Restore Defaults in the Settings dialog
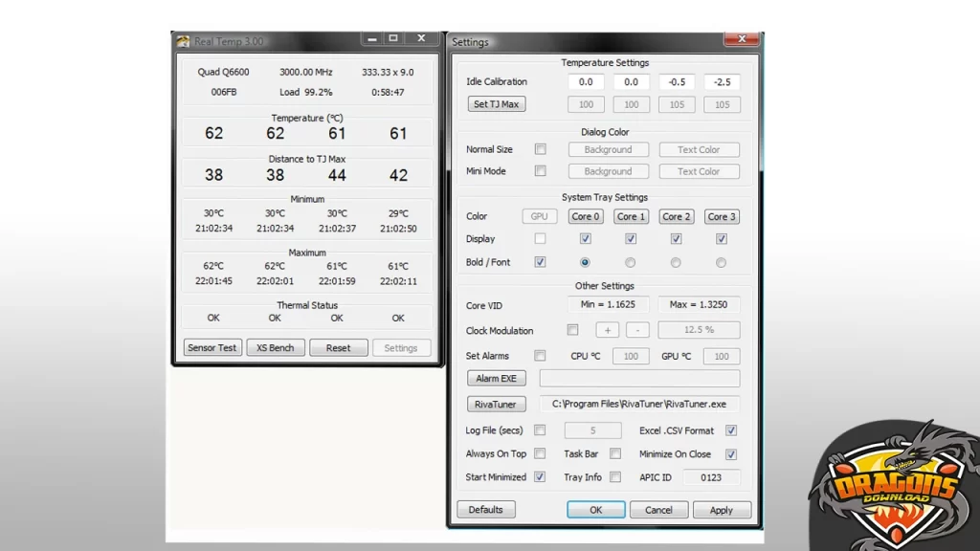The width and height of the screenshot is (980, 551). pyautogui.click(x=486, y=510)
